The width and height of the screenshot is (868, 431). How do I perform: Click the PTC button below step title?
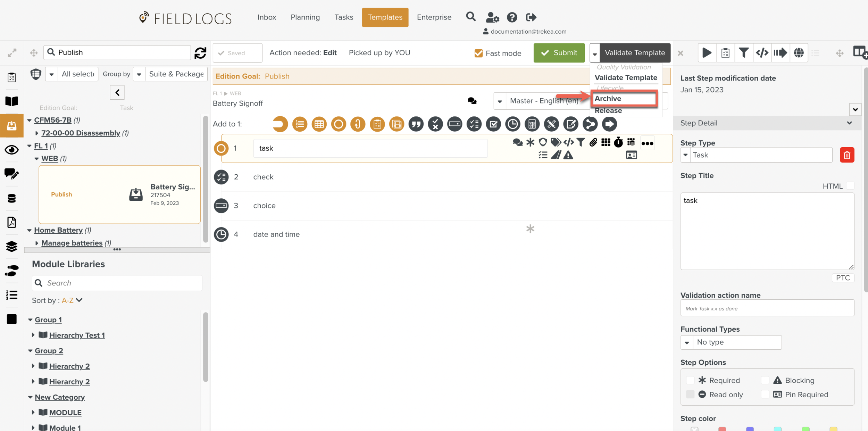coord(843,278)
